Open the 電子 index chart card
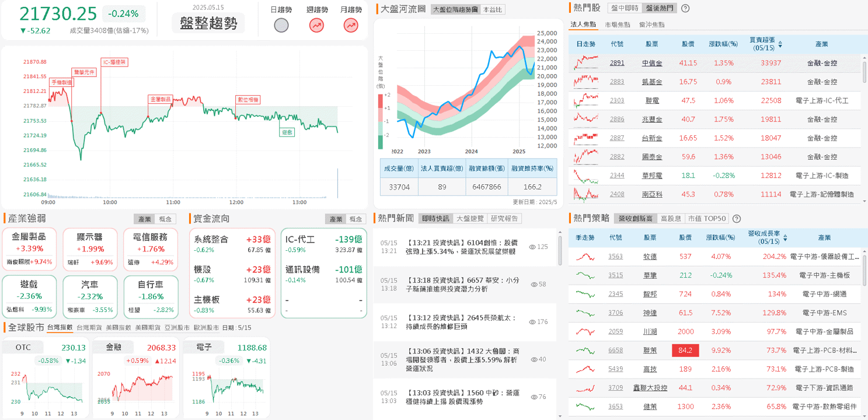Screen dimensions: 868x420 pyautogui.click(x=226, y=378)
